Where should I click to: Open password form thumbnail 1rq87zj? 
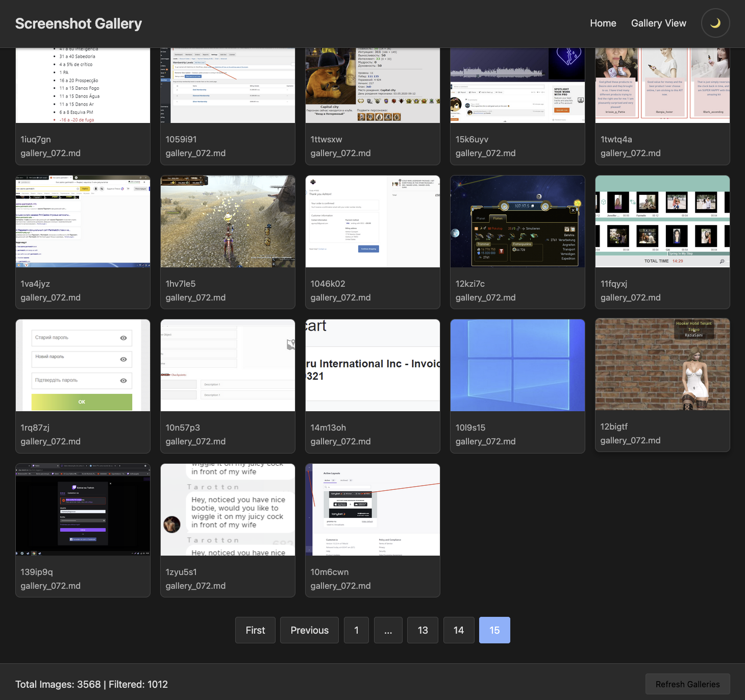point(83,365)
